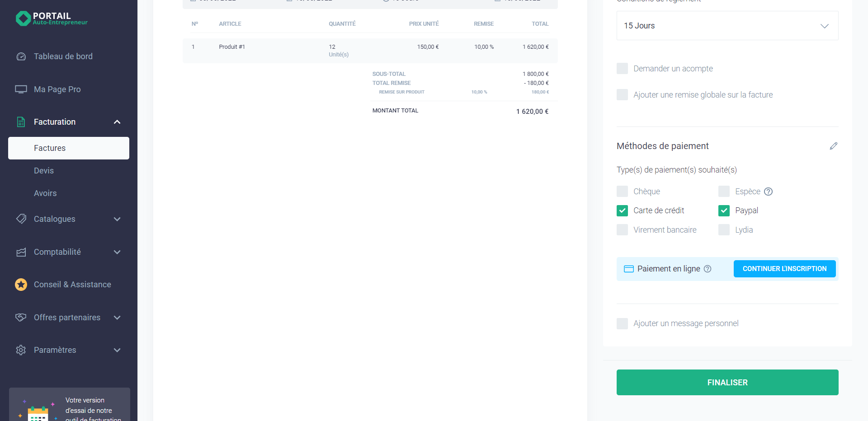The width and height of the screenshot is (868, 421).
Task: Click CONTINUER L'INSCRIPTION button
Action: [x=784, y=269]
